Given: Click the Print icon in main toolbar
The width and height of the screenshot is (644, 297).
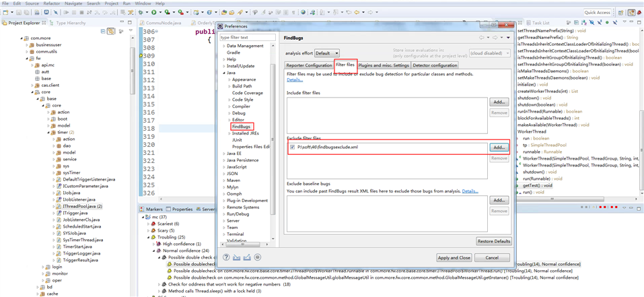Looking at the screenshot, I should [x=36, y=12].
